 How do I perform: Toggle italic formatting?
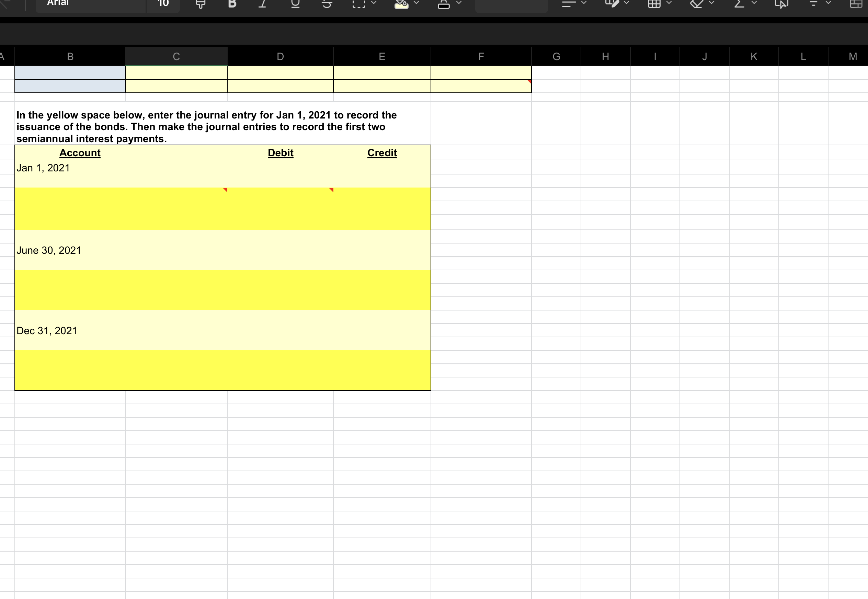[263, 3]
